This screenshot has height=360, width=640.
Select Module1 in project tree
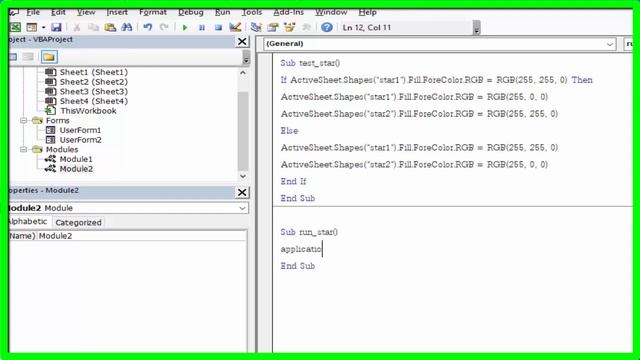click(76, 159)
